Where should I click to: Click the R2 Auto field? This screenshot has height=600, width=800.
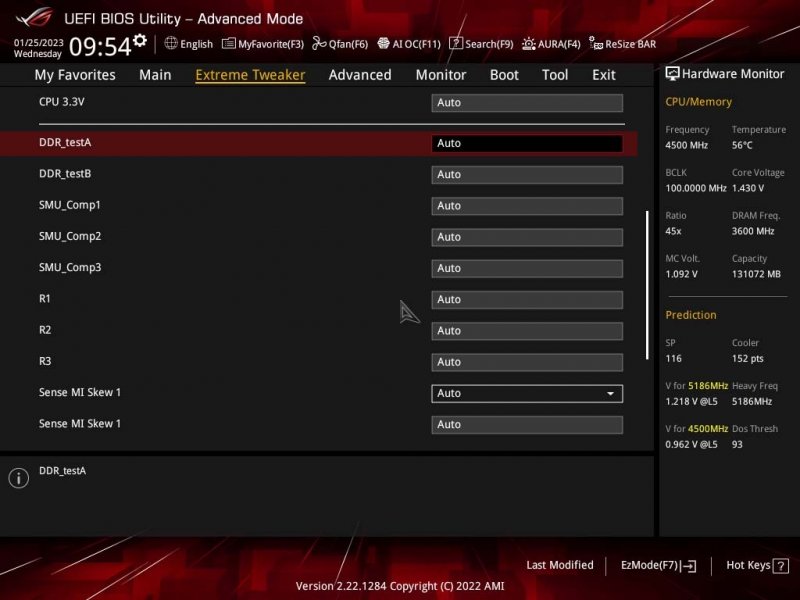pos(527,331)
